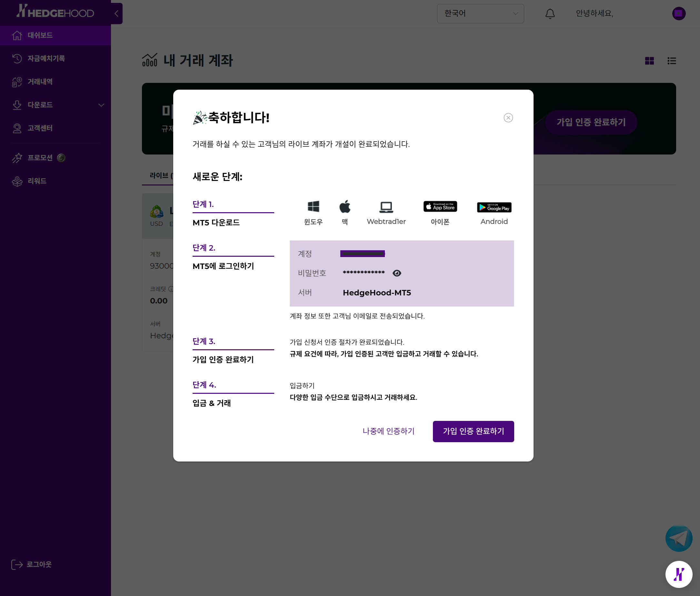Close the 축하합니다 dialog
Screen dimensions: 700x596
pyautogui.click(x=508, y=117)
